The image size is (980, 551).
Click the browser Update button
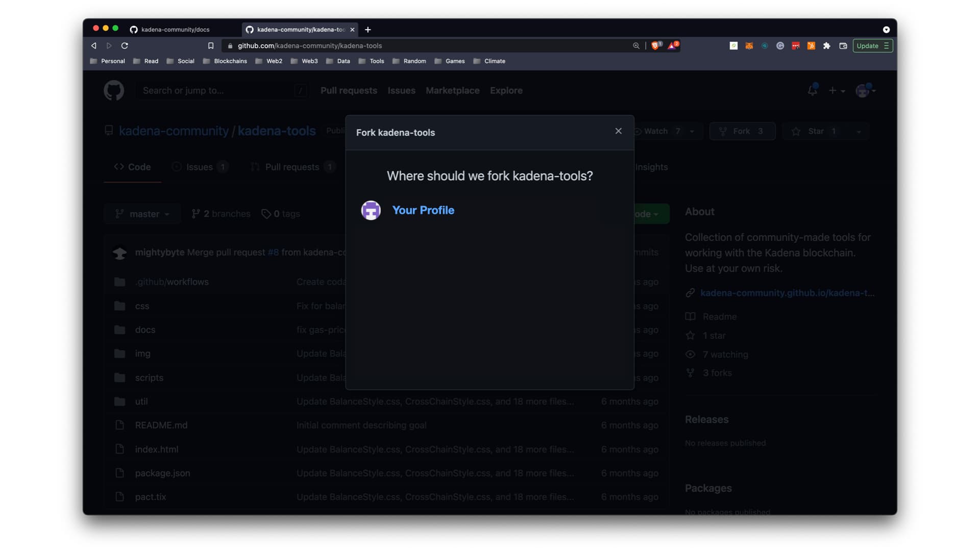872,45
